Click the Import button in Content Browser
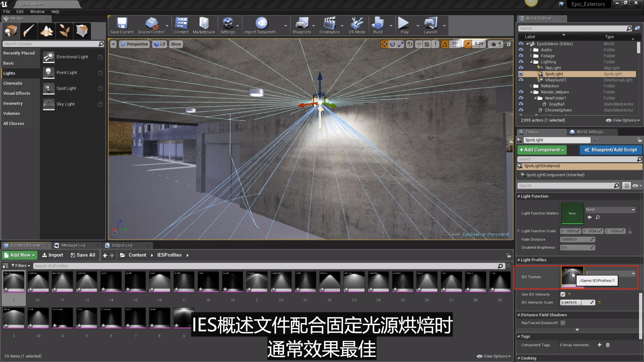Viewport: 644px width, 362px height. (x=53, y=255)
